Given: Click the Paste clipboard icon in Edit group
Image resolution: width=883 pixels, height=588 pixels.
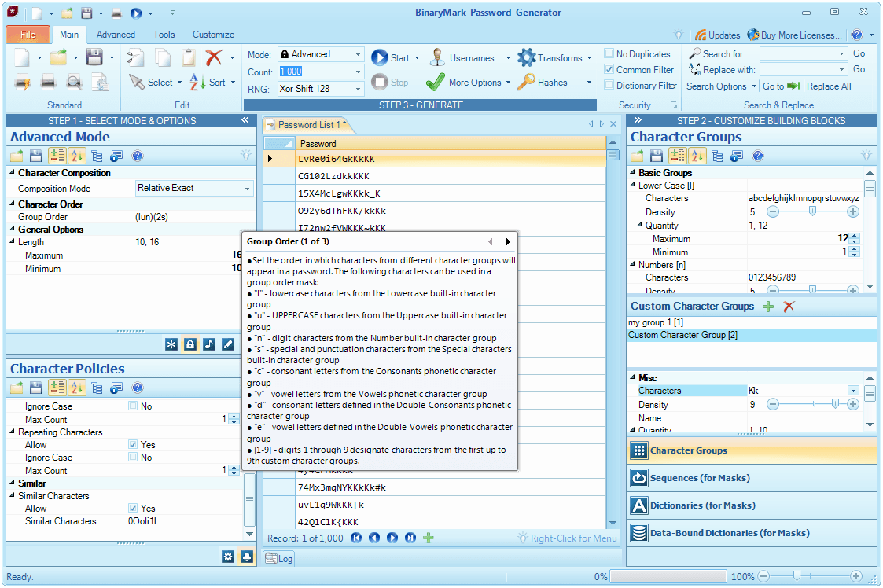Looking at the screenshot, I should [189, 57].
